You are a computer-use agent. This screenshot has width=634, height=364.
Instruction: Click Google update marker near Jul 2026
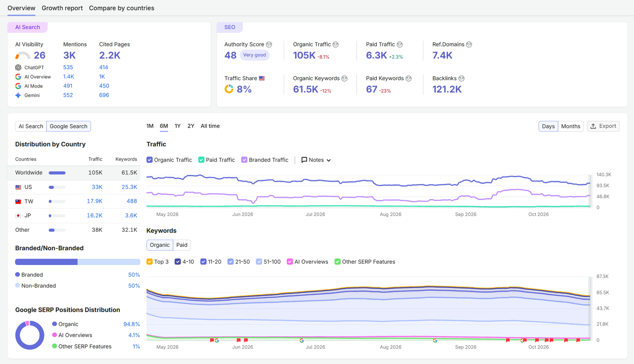point(302,340)
